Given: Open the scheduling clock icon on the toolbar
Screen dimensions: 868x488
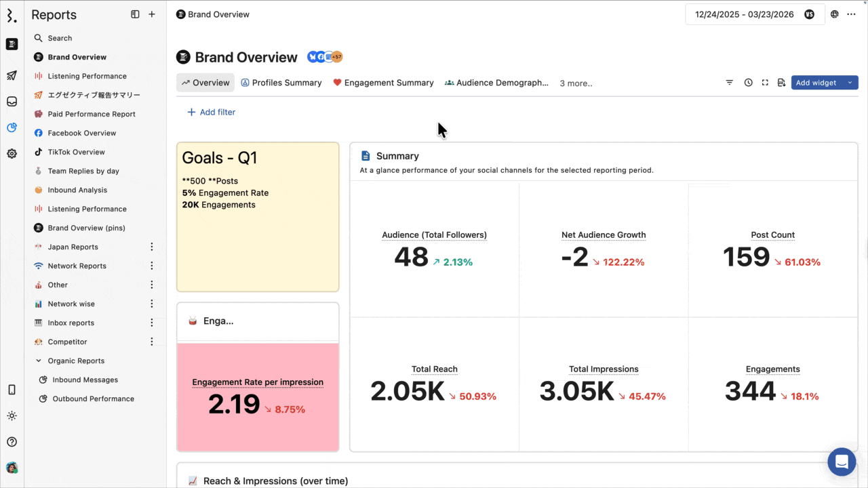Looking at the screenshot, I should tap(748, 82).
